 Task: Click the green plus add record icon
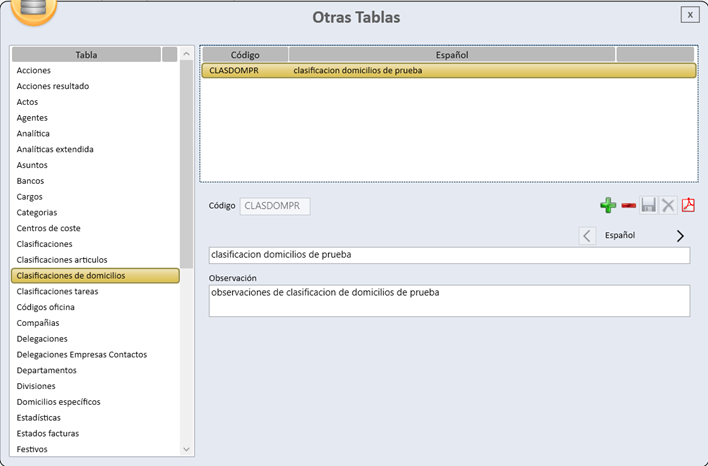(608, 206)
